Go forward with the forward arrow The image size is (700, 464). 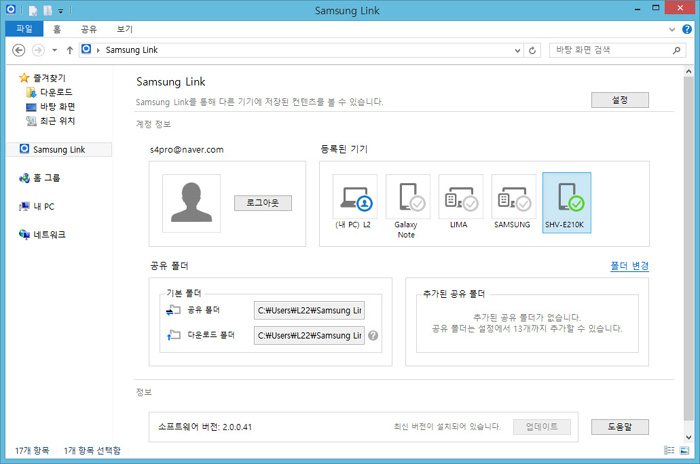pos(38,50)
